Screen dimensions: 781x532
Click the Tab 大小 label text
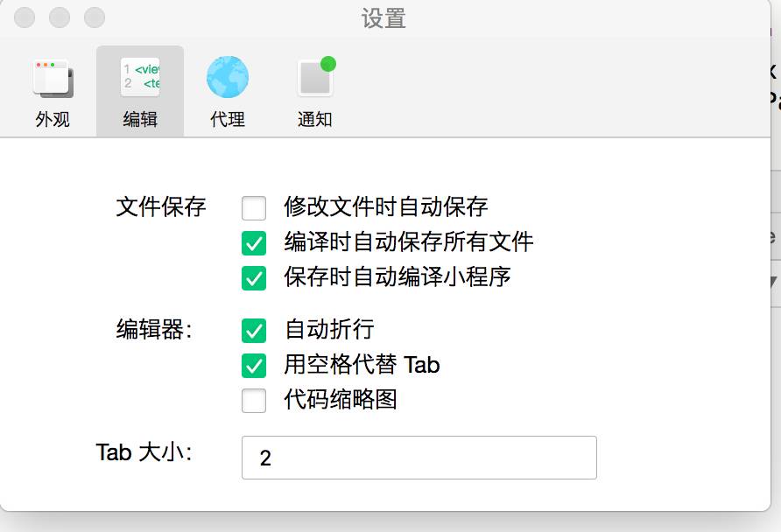click(144, 452)
